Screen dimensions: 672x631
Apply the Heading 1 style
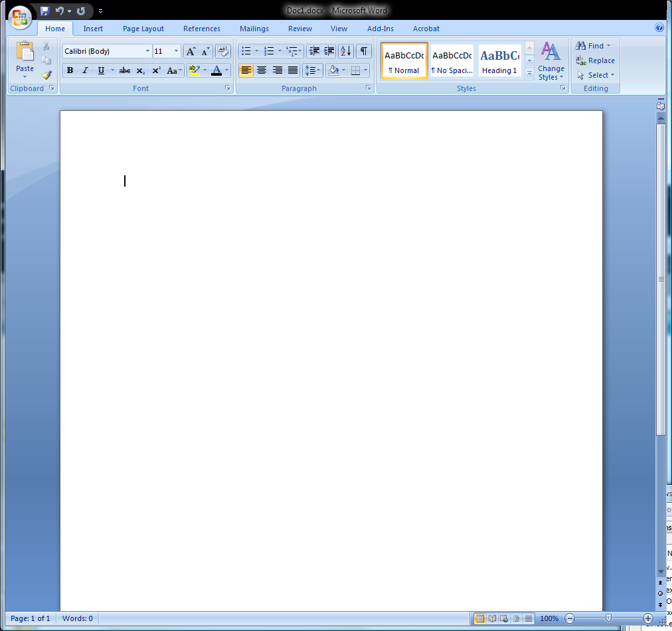click(499, 61)
